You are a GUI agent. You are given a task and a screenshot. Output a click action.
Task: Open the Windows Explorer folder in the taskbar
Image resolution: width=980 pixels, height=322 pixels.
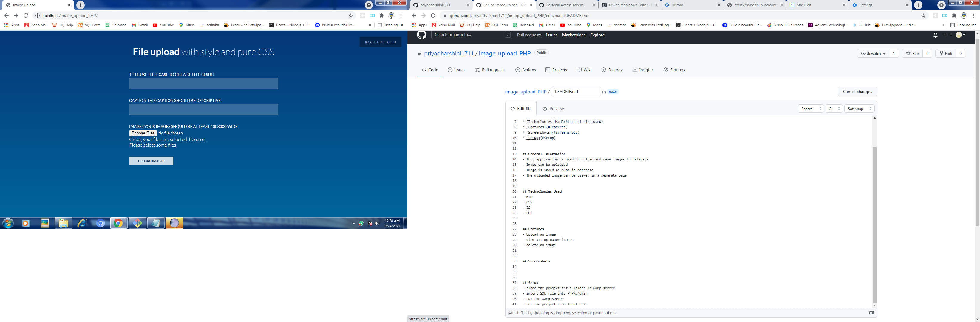(63, 223)
